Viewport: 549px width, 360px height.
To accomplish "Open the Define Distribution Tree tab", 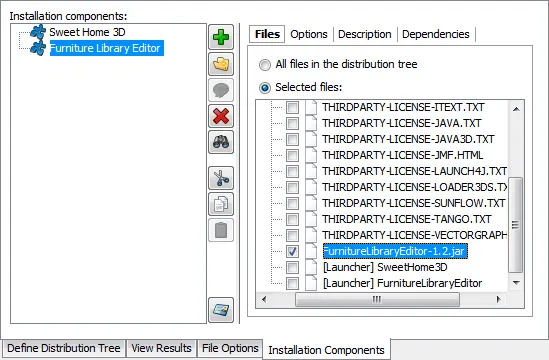I will [63, 348].
